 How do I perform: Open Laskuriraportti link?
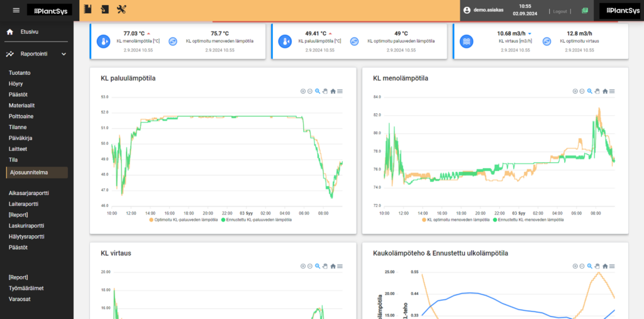26,226
